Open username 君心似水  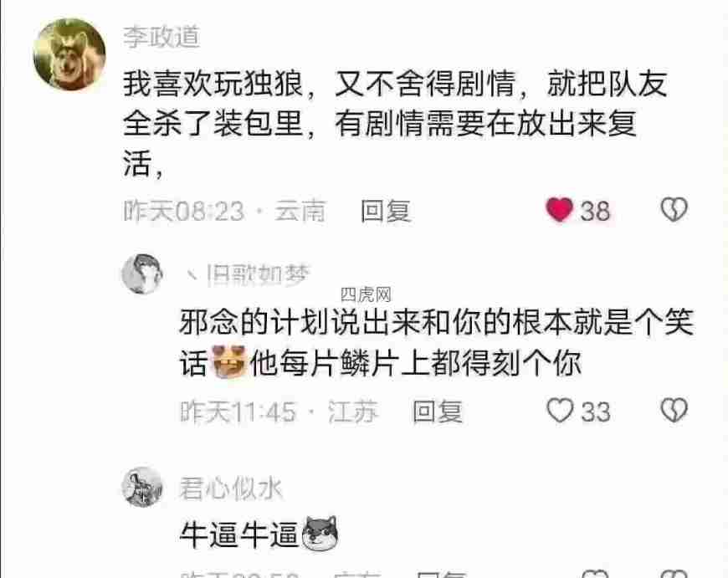(x=231, y=488)
